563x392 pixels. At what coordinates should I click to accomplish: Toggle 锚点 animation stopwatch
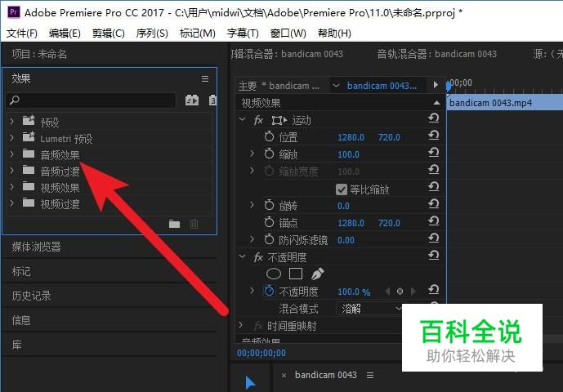[x=269, y=222]
